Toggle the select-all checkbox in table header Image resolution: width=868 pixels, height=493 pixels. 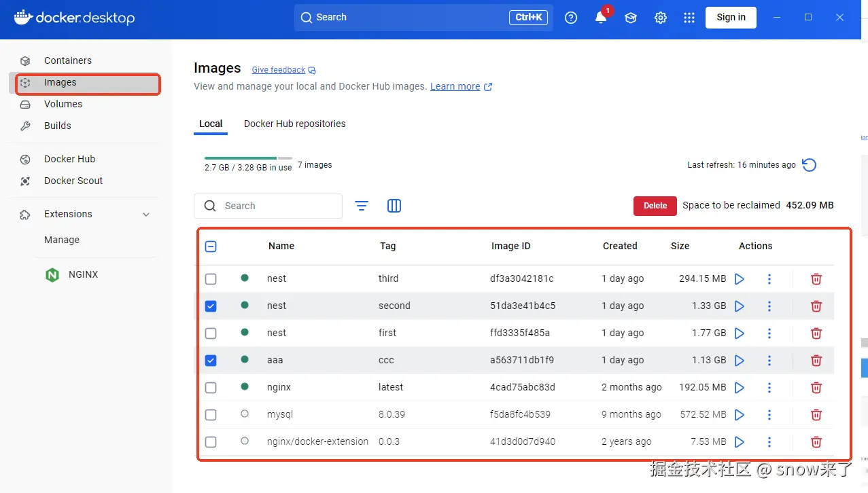coord(211,246)
